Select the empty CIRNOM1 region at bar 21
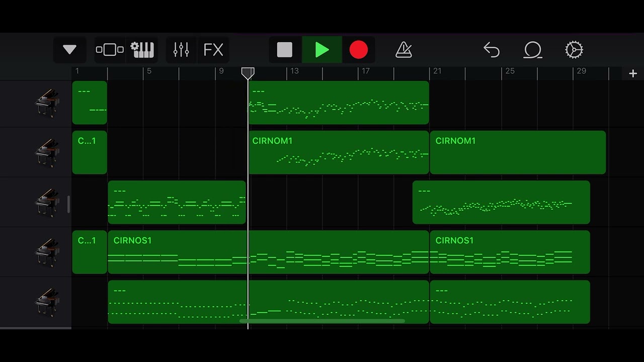Image resolution: width=644 pixels, height=362 pixels. [518, 152]
